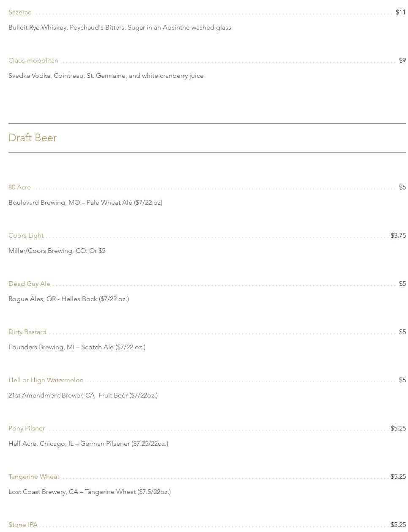
Task: Click the $9 Claus-mopolitan price
Action: (402, 60)
